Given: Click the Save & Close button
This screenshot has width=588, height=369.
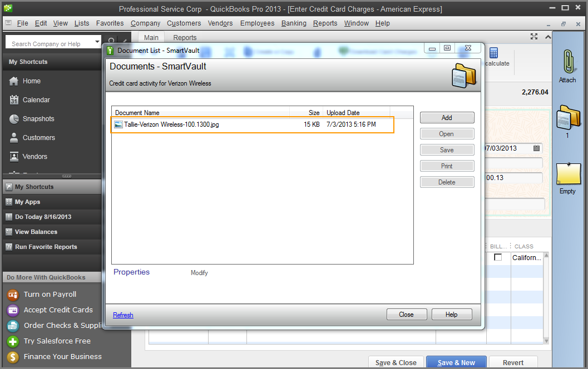Looking at the screenshot, I should [396, 362].
